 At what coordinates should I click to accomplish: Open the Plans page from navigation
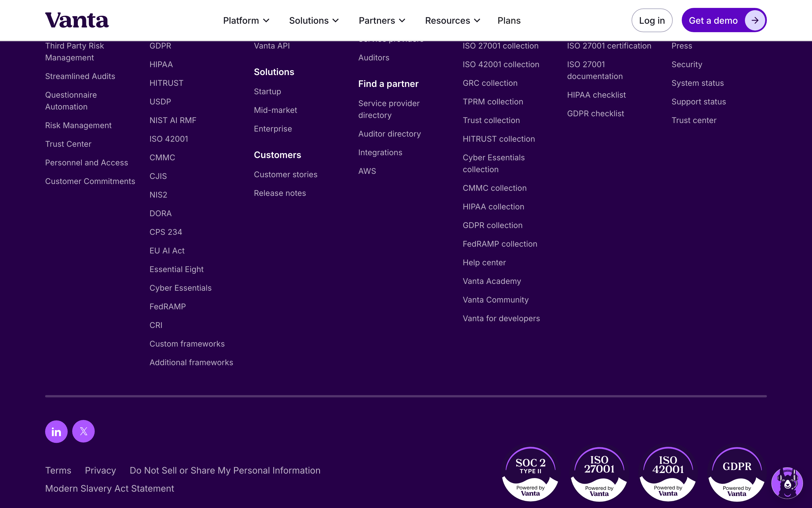509,21
